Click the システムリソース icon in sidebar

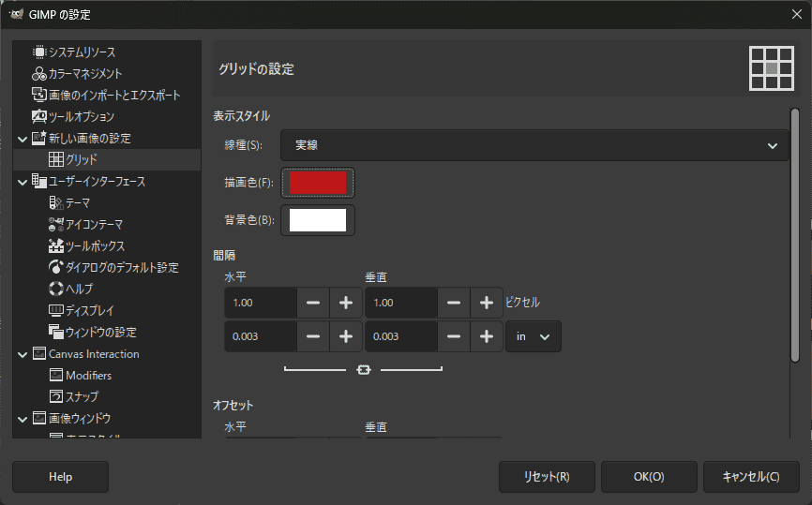pyautogui.click(x=39, y=52)
